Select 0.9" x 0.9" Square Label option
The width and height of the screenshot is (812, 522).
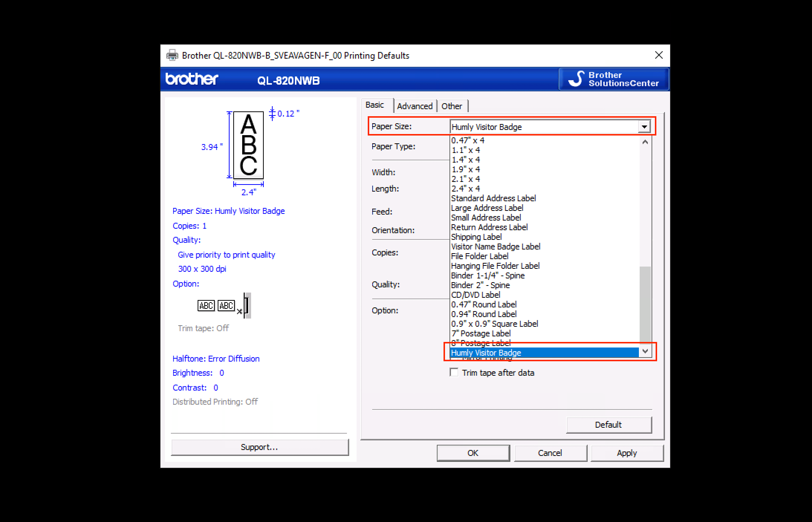(545, 324)
